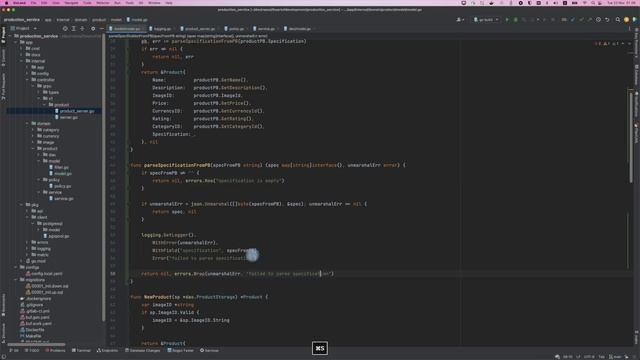The width and height of the screenshot is (640, 360).
Task: Open the TODO tool window
Action: [32, 350]
